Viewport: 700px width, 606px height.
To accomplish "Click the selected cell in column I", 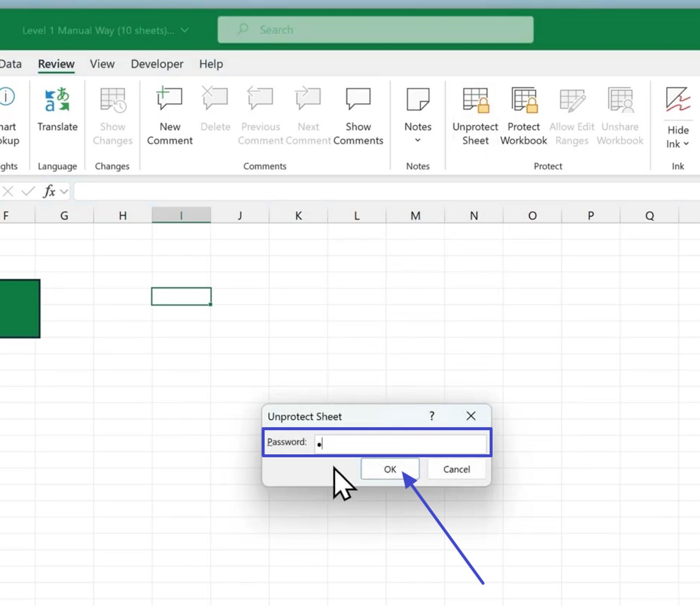I will point(181,297).
